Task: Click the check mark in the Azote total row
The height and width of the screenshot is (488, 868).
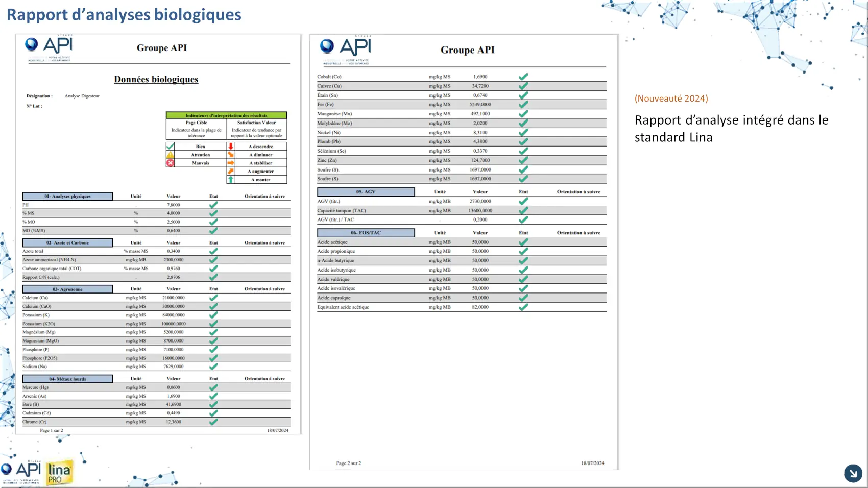Action: tap(213, 251)
